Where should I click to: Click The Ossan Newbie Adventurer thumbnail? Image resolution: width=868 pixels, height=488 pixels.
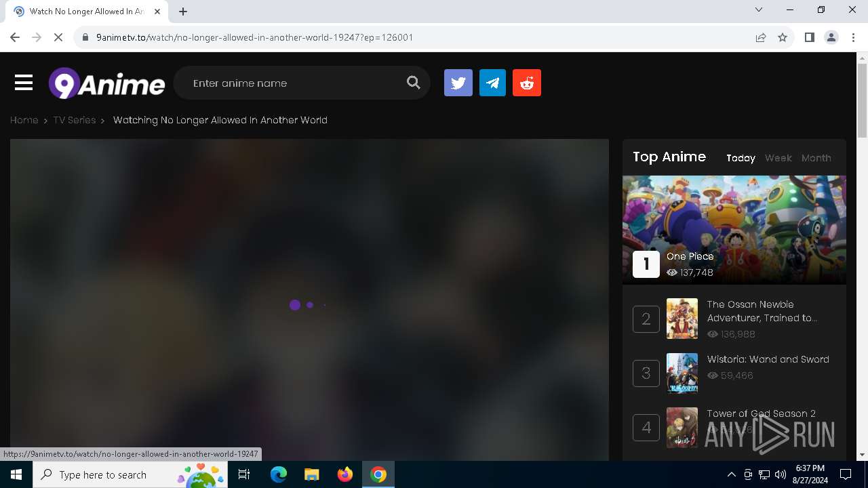coord(682,319)
